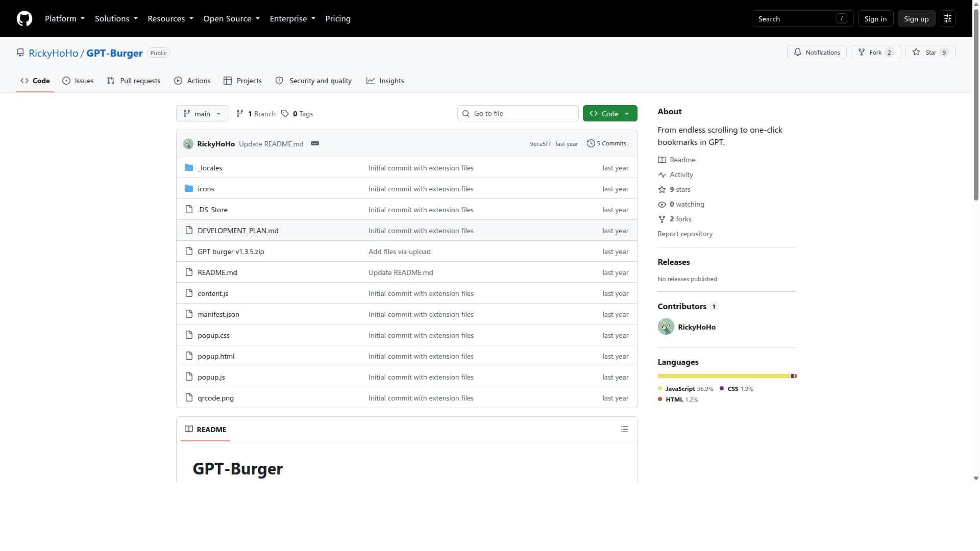Click the file icon beside manifest.json
Screen dimensions: 980x551
(x=189, y=314)
